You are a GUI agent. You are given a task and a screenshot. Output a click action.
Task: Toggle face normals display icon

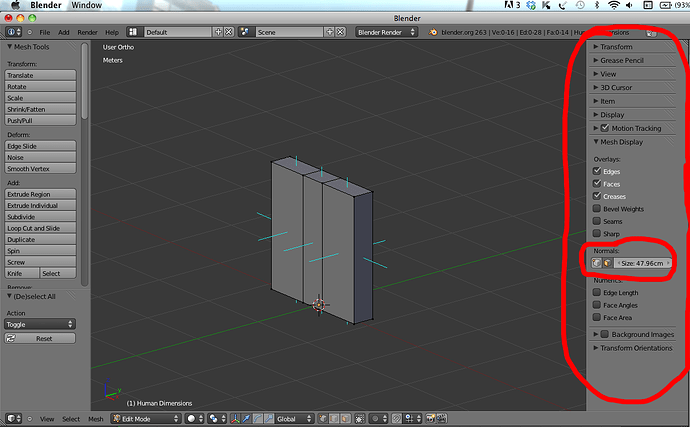(608, 263)
